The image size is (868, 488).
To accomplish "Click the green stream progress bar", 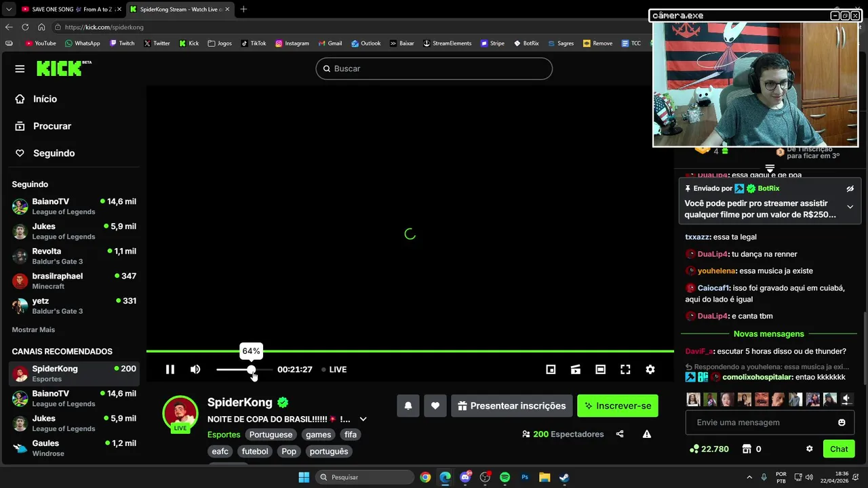I will pyautogui.click(x=410, y=351).
